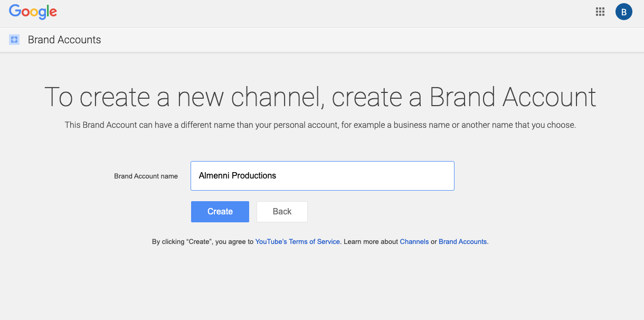Click the Brand Accounts header title
644x320 pixels.
(64, 40)
